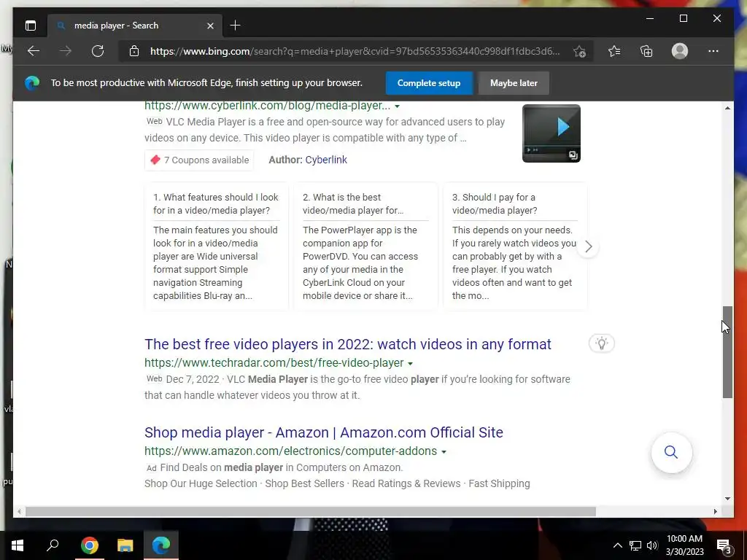Image resolution: width=747 pixels, height=560 pixels.
Task: Click scrollbar up arrow
Action: pos(727,108)
